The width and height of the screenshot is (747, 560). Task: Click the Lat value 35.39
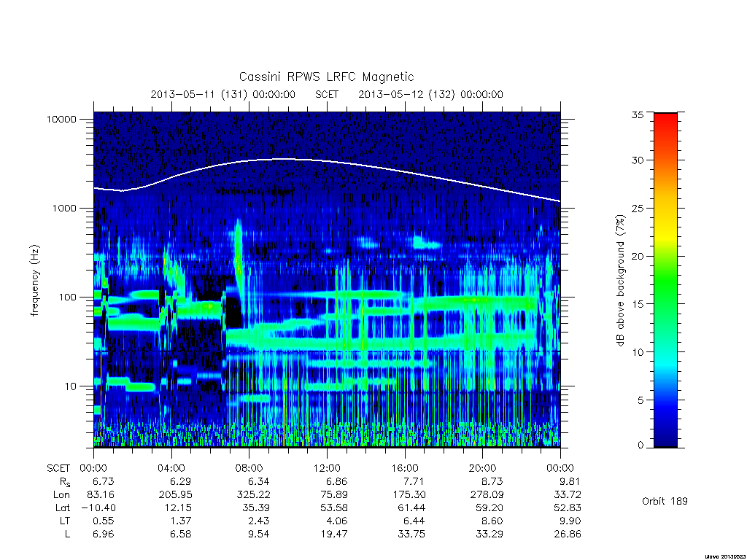(256, 507)
